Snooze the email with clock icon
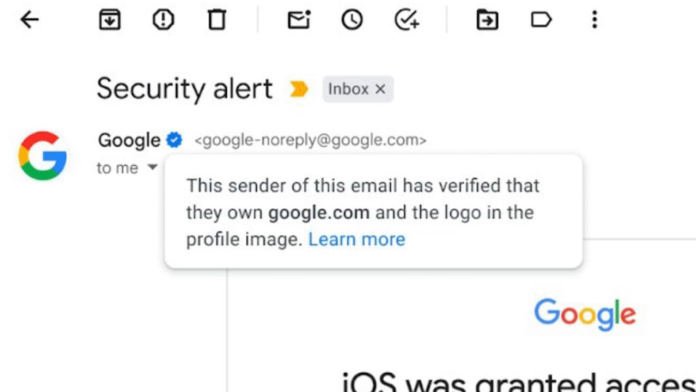This screenshot has height=392, width=696. pos(352,20)
